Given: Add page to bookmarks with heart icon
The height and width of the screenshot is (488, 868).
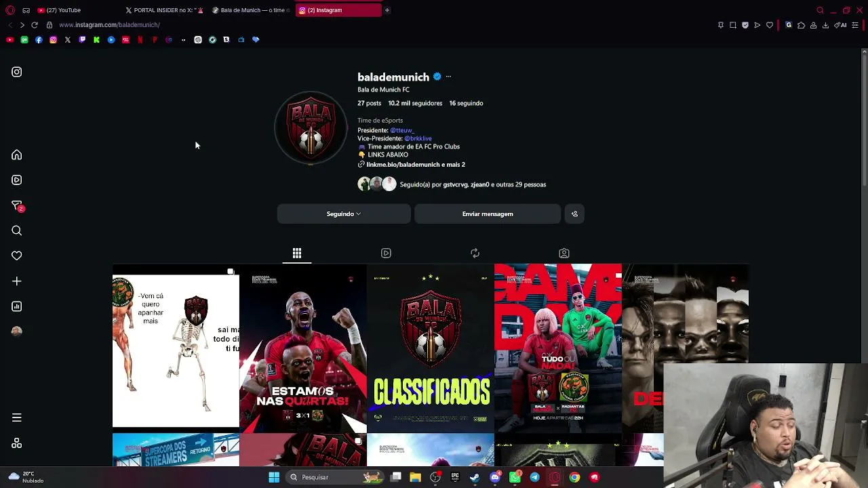Looking at the screenshot, I should click(x=770, y=25).
